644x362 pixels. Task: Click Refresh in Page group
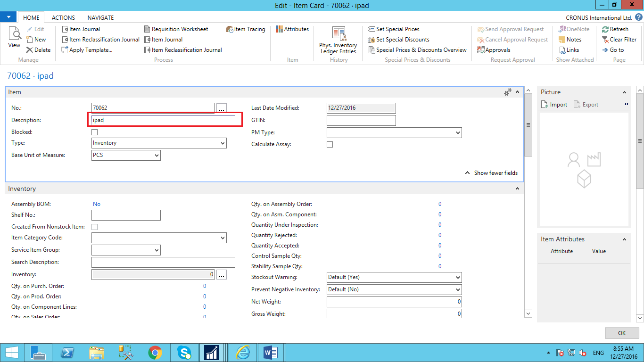click(615, 29)
